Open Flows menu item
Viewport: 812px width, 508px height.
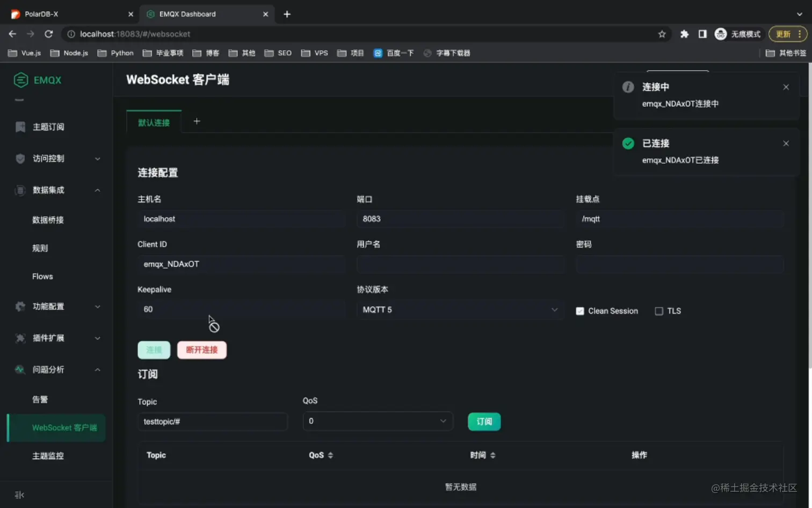pyautogui.click(x=42, y=276)
